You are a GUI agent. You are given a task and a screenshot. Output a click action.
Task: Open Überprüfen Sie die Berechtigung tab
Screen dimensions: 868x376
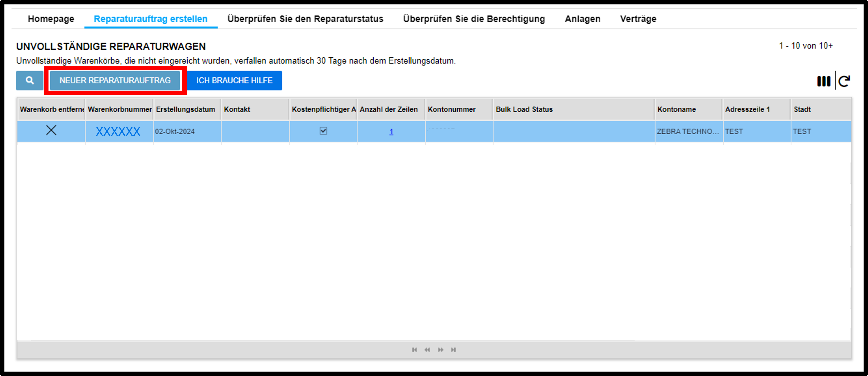point(474,19)
